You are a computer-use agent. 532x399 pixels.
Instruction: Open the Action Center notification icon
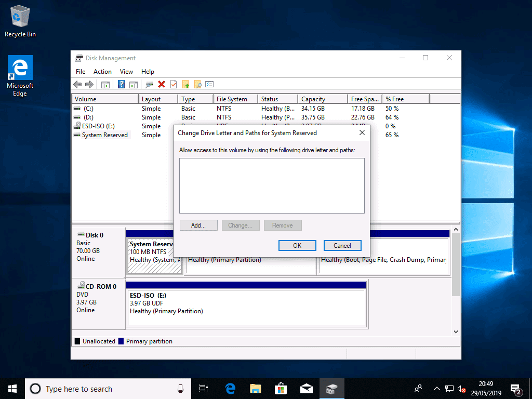pyautogui.click(x=516, y=389)
